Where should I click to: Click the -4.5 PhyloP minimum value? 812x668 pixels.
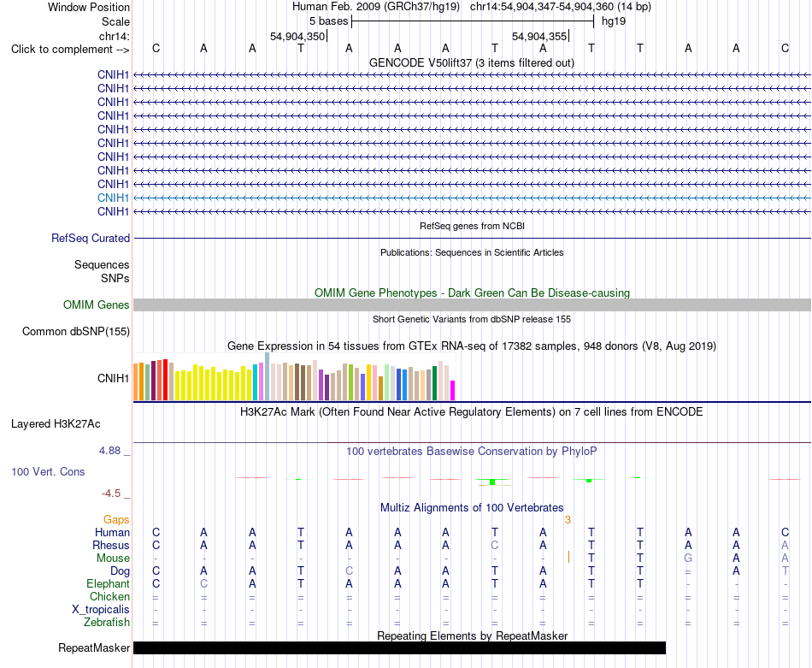tap(111, 494)
